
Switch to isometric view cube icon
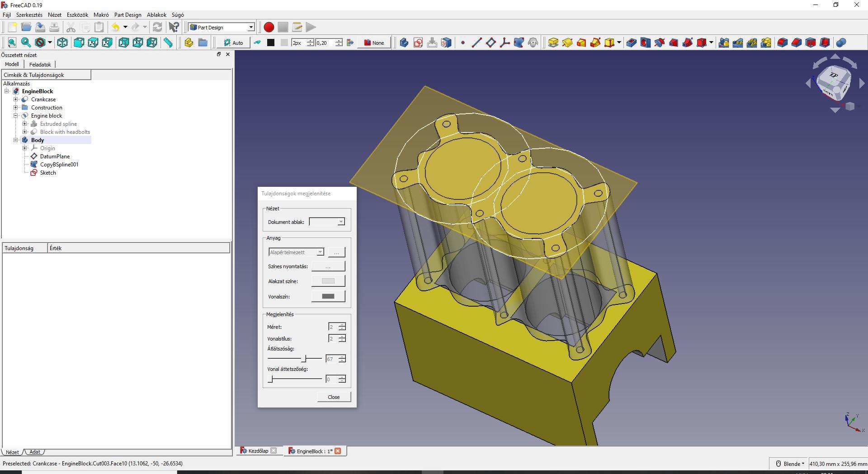62,43
